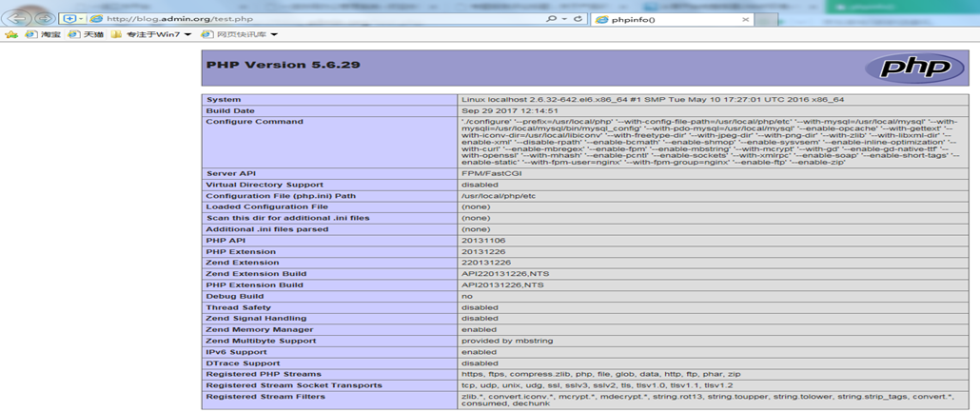Click Additional .ini files parsed label
Viewport: 980px width, 412px height.
coord(266,228)
